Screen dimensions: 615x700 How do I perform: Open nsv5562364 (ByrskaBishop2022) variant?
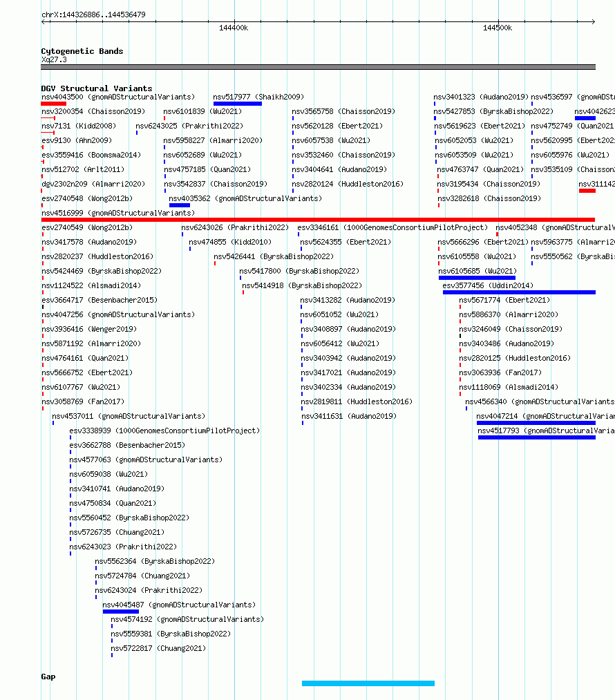155,561
